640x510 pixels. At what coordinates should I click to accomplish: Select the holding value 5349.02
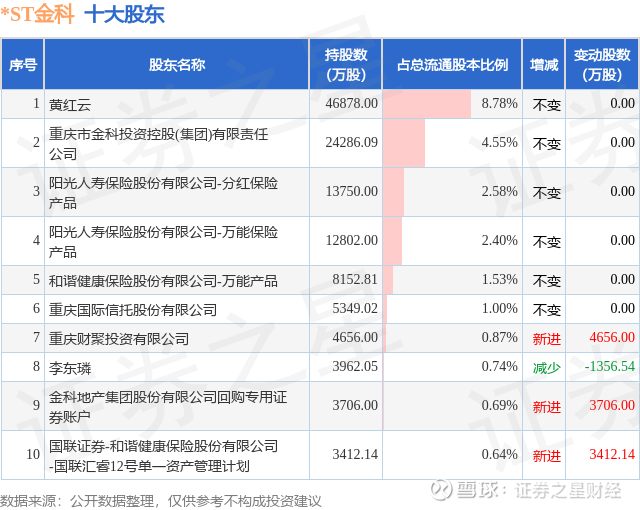(355, 308)
